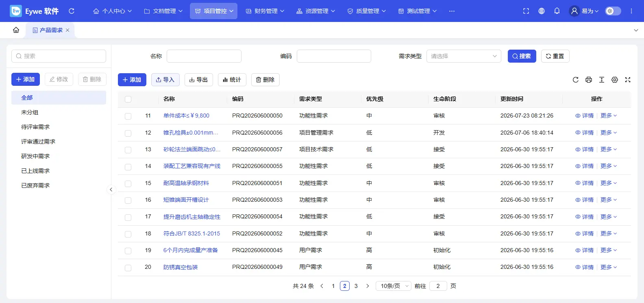
Task: Open the 文档管理 menu
Action: coord(163,11)
